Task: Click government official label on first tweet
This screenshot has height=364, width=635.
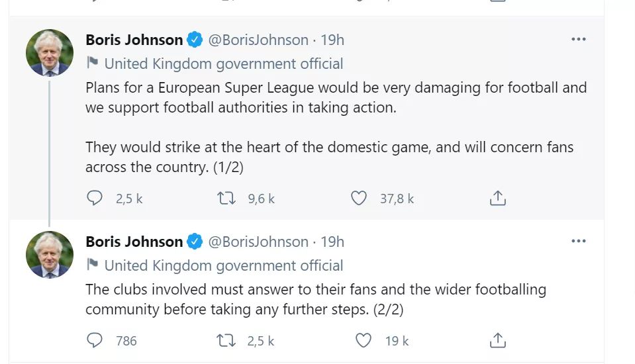Action: pos(223,64)
